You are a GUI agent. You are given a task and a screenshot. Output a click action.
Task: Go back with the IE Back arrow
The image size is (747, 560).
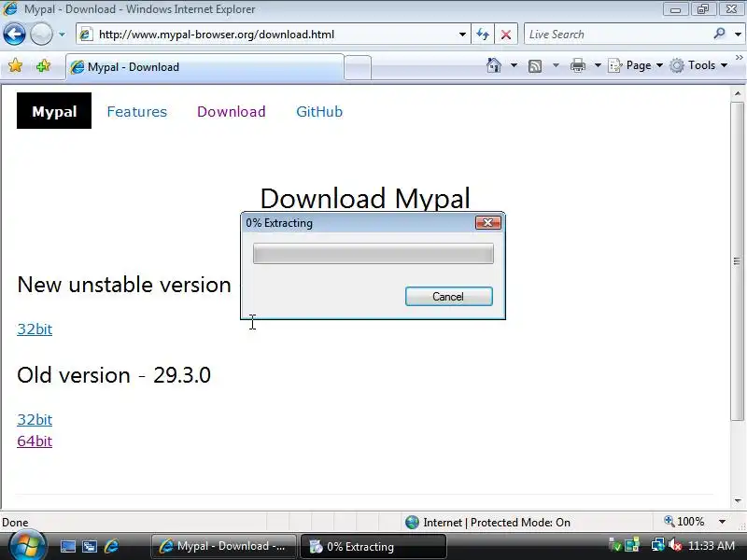[x=14, y=35]
